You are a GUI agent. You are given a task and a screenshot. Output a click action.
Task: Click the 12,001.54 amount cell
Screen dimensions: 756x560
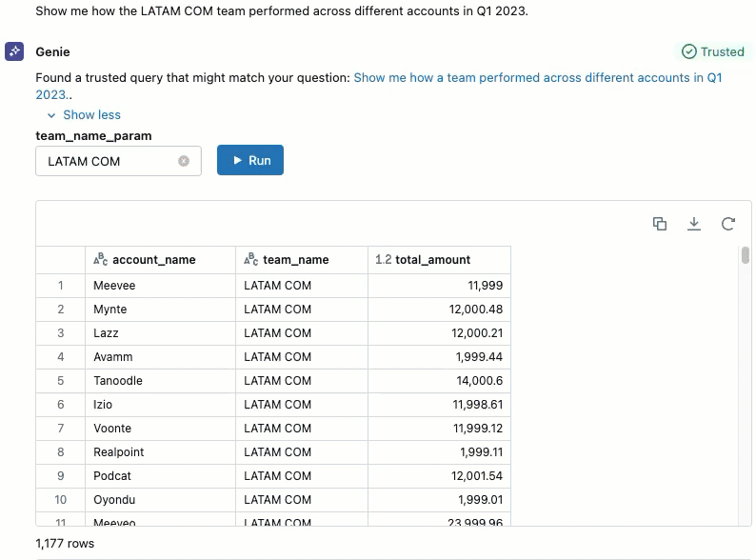[439, 476]
